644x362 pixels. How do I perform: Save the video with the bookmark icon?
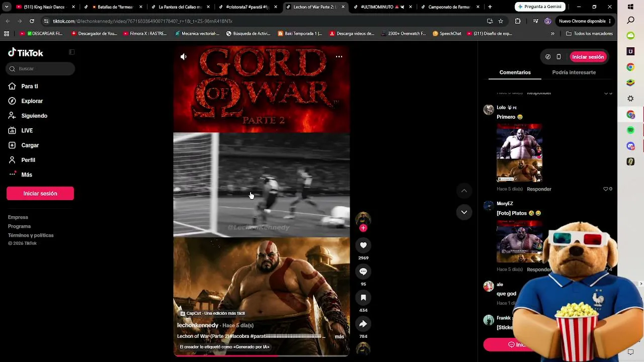[363, 298]
